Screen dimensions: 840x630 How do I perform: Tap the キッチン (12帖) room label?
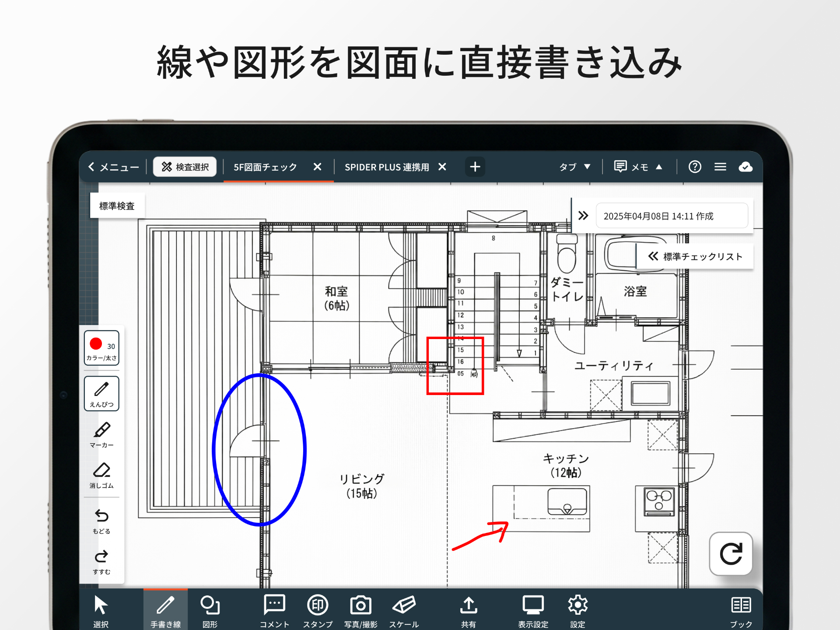(x=566, y=465)
